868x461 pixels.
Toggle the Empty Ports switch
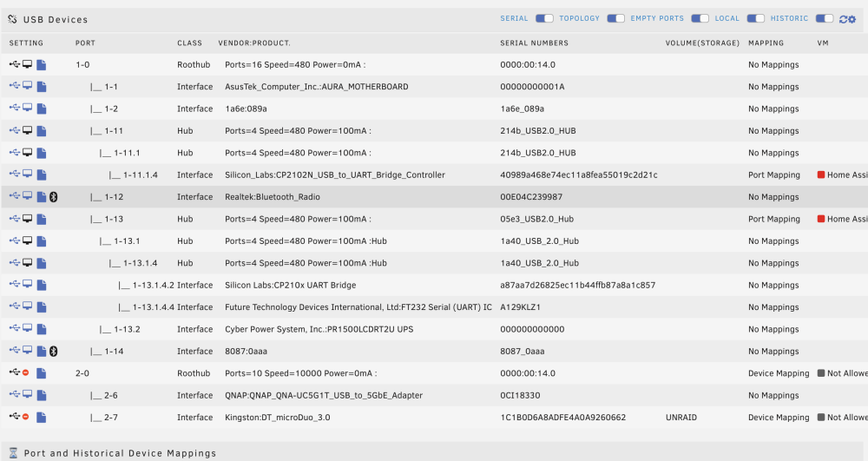700,18
